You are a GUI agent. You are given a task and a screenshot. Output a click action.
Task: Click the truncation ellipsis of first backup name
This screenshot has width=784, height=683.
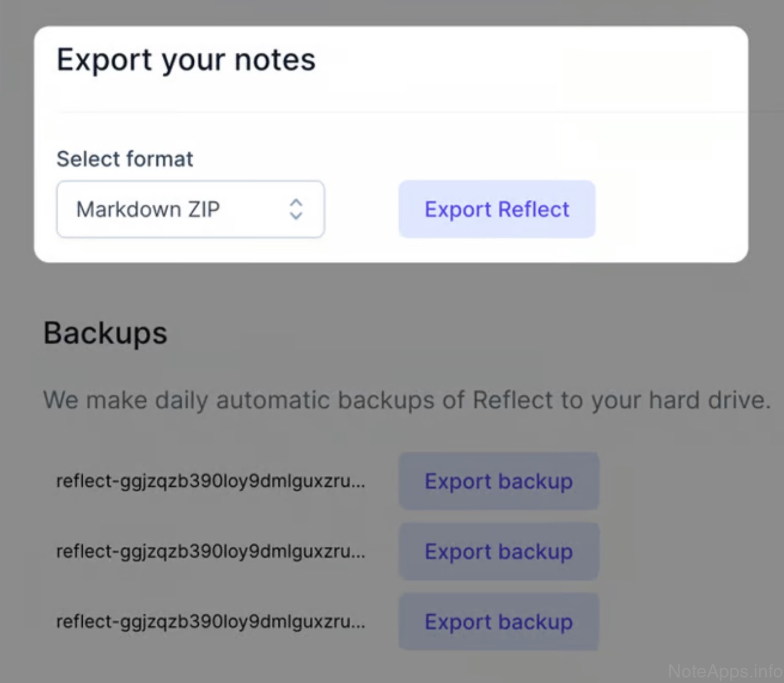coord(359,484)
